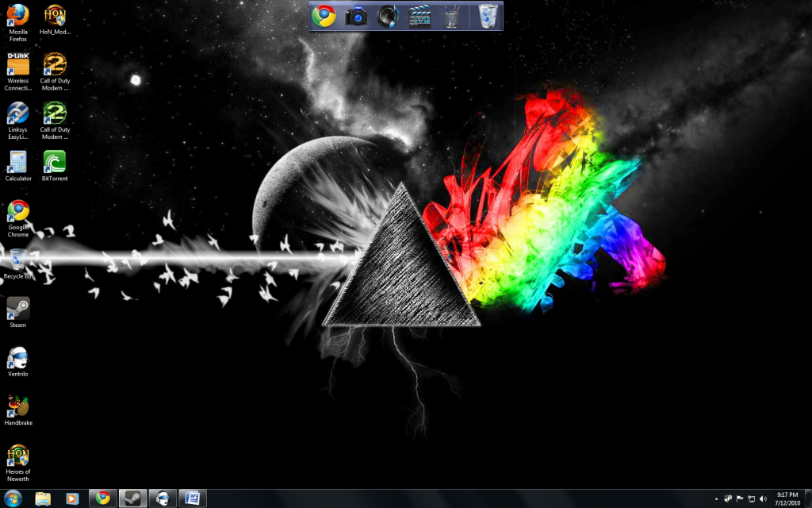Open HoN_Mod desktop shortcut

click(x=55, y=20)
